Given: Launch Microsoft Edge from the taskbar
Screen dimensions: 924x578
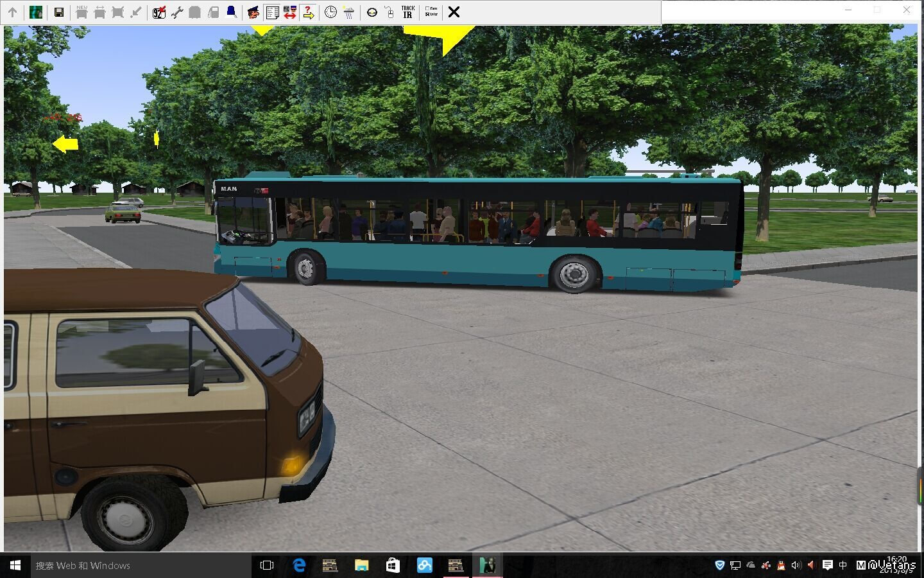Looking at the screenshot, I should pyautogui.click(x=299, y=565).
